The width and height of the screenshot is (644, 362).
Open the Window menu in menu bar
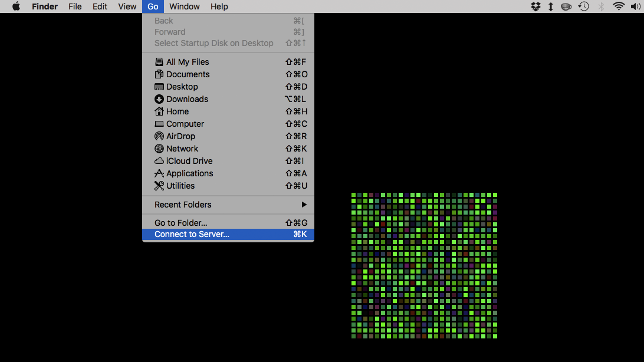tap(184, 6)
